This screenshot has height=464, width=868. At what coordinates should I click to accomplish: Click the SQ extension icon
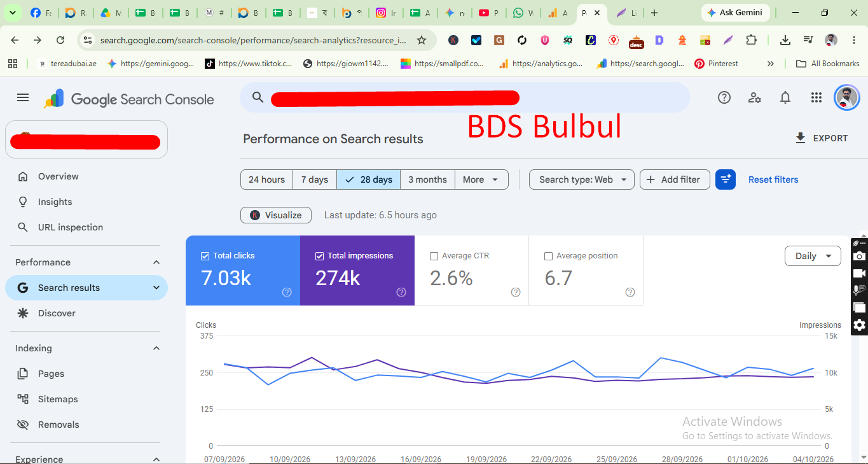click(x=568, y=40)
